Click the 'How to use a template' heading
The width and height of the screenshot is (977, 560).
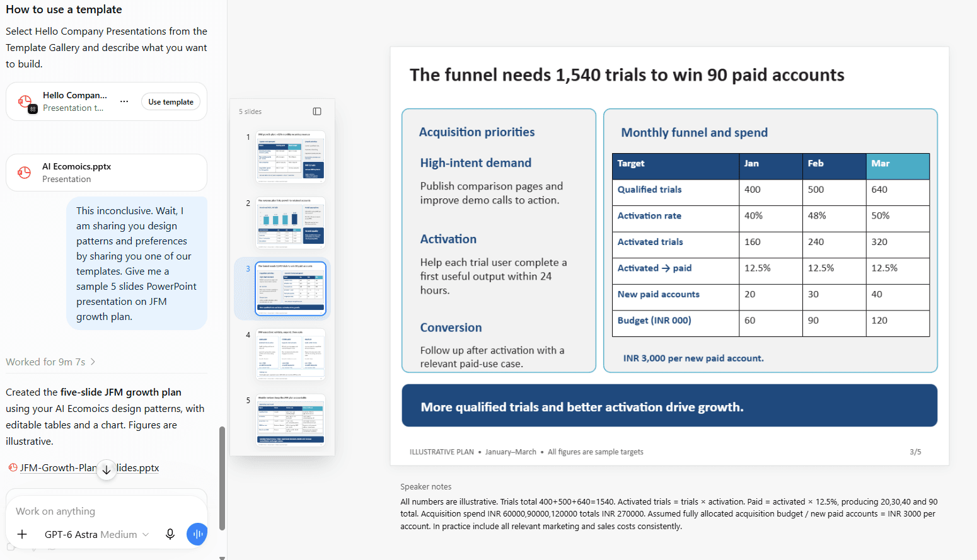click(64, 9)
